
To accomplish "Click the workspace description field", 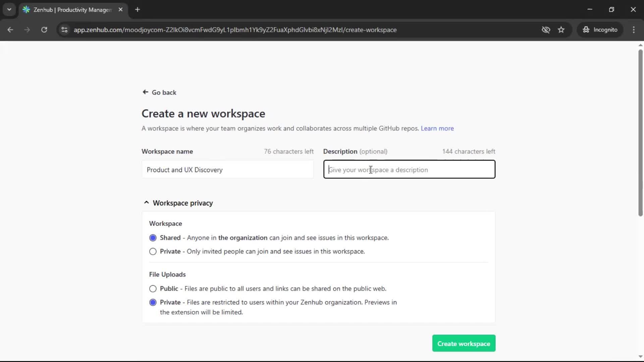I will point(409,170).
